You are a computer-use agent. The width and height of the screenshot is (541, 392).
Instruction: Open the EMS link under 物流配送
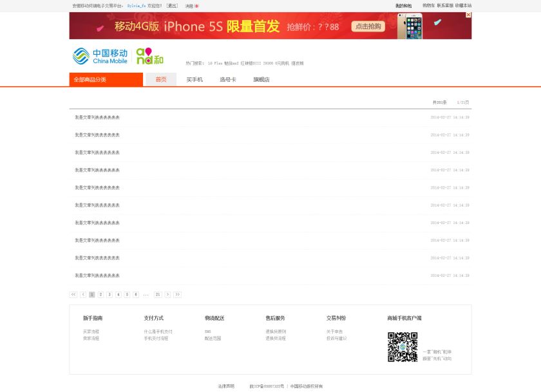point(207,331)
